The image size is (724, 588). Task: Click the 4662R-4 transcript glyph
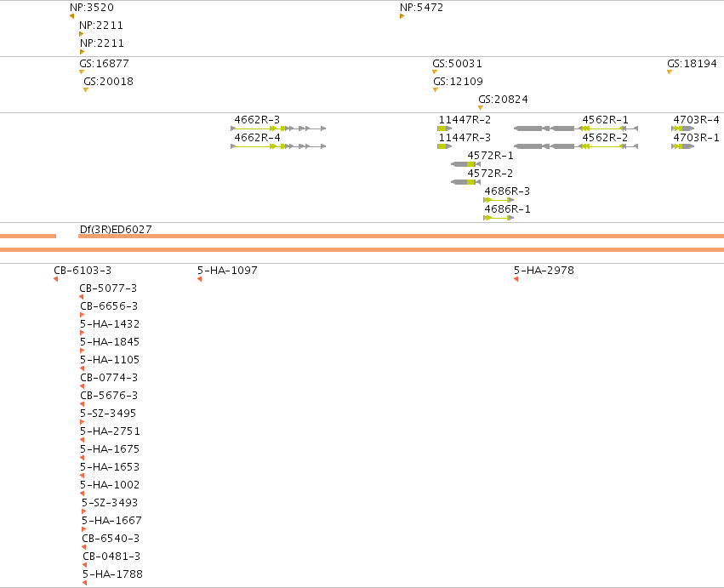pos(278,146)
